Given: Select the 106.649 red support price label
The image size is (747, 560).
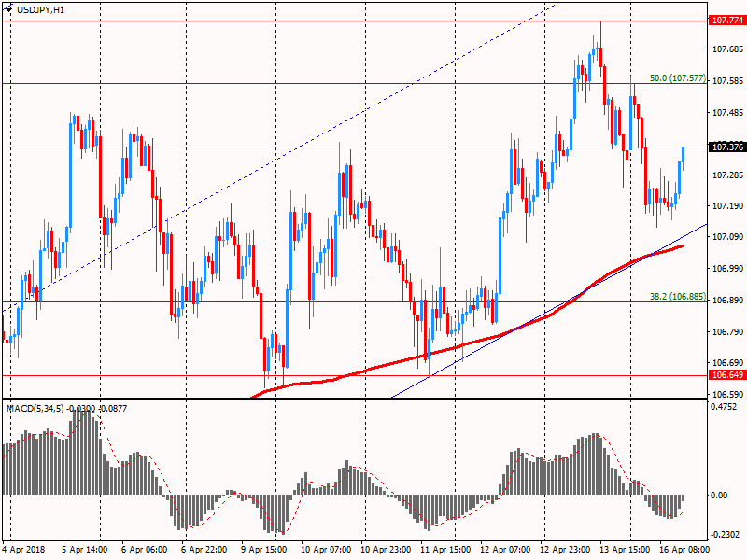Looking at the screenshot, I should 727,375.
